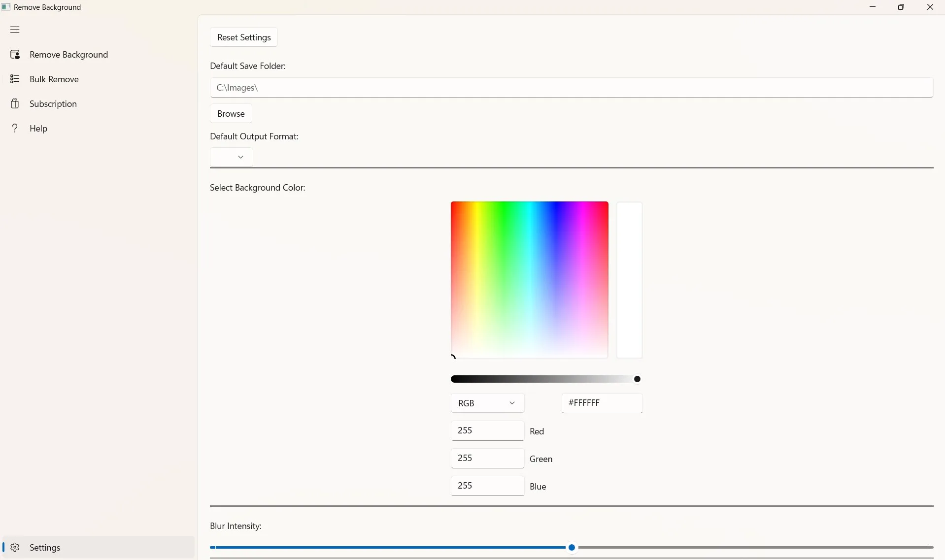The height and width of the screenshot is (560, 945).
Task: Click the hex color code field
Action: tap(602, 403)
